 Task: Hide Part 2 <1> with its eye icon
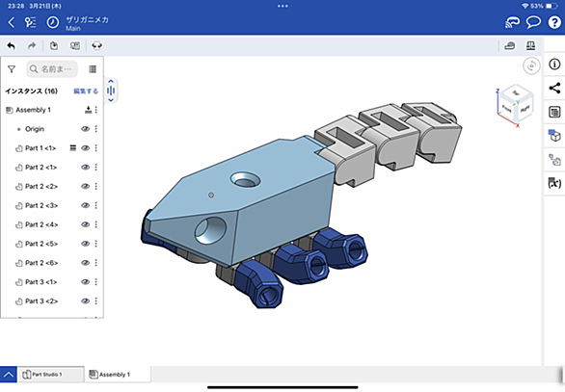[x=86, y=167]
